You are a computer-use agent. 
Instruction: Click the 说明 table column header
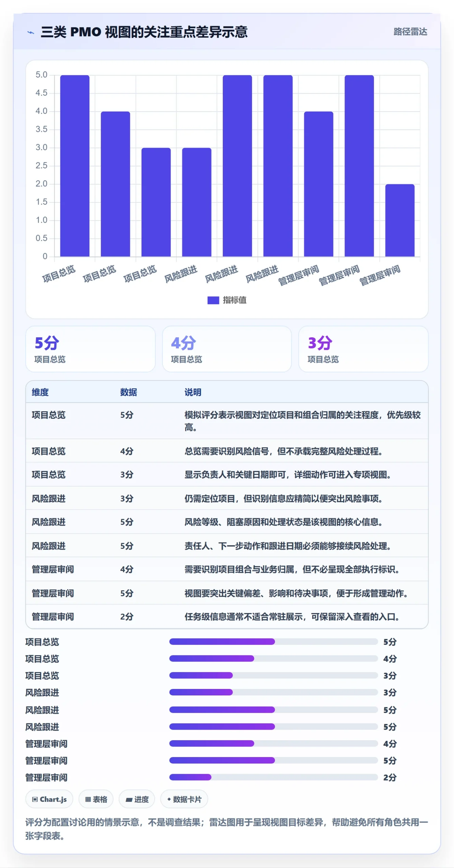[193, 392]
